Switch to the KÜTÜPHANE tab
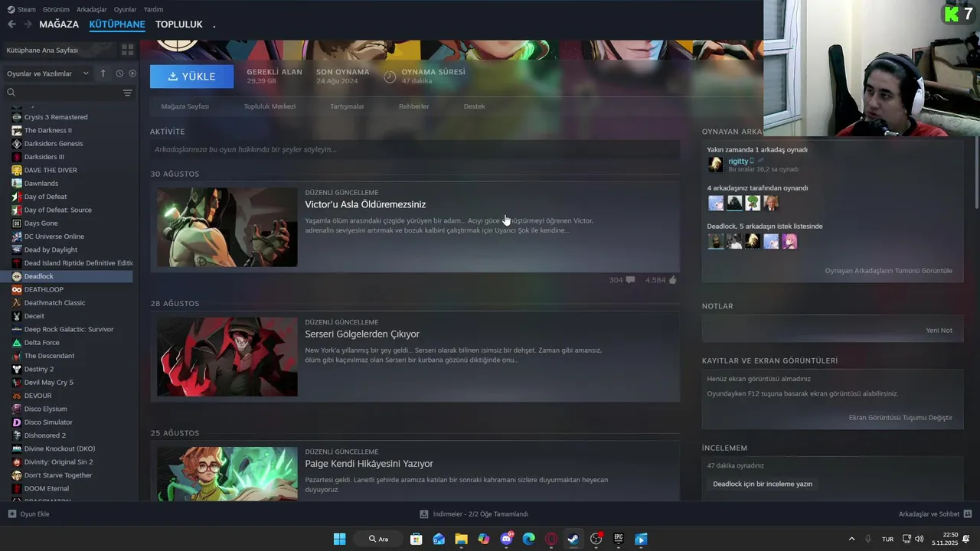The height and width of the screenshot is (551, 980). click(117, 24)
